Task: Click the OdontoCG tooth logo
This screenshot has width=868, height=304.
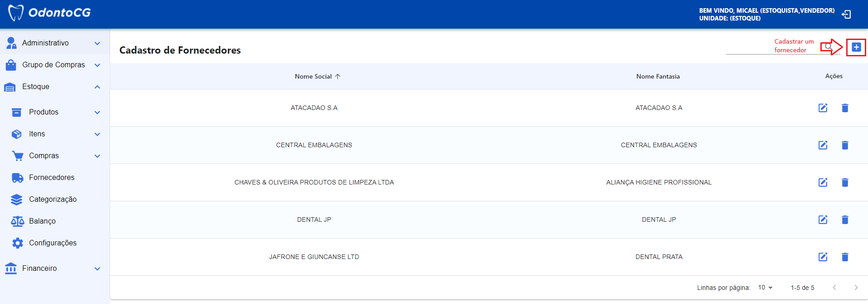Action: coord(16,13)
